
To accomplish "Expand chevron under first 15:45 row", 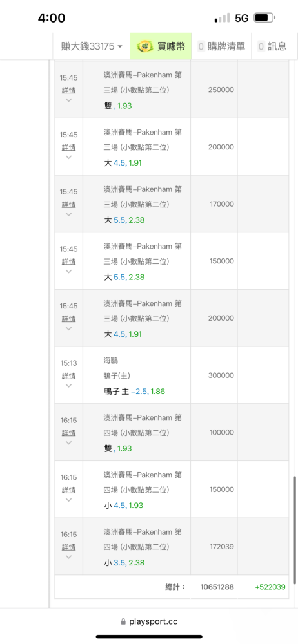I will pyautogui.click(x=69, y=100).
